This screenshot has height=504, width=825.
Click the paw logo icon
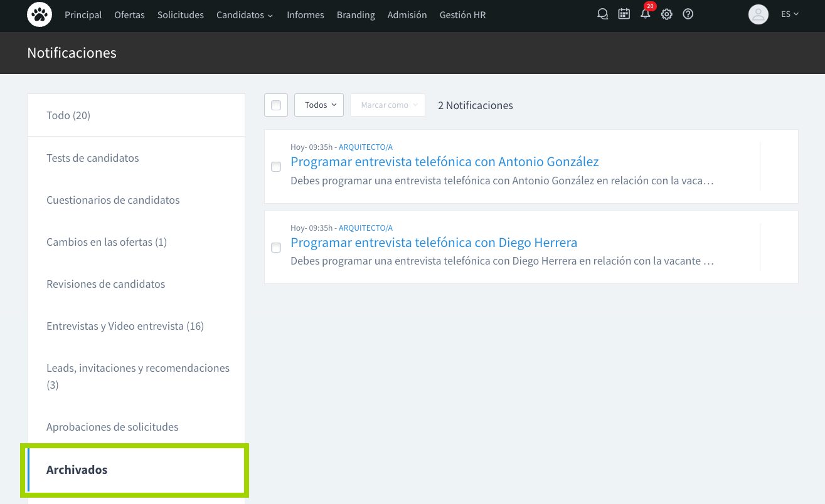(x=40, y=14)
